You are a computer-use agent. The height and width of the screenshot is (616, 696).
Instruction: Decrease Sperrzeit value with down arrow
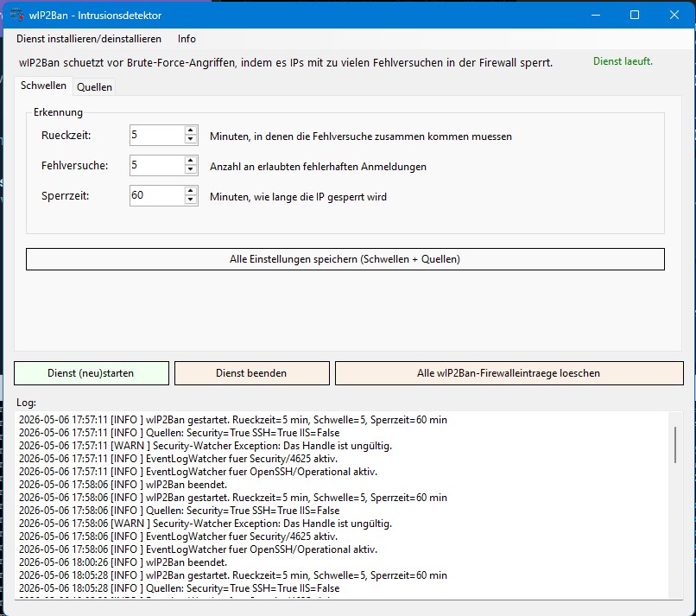[x=191, y=200]
